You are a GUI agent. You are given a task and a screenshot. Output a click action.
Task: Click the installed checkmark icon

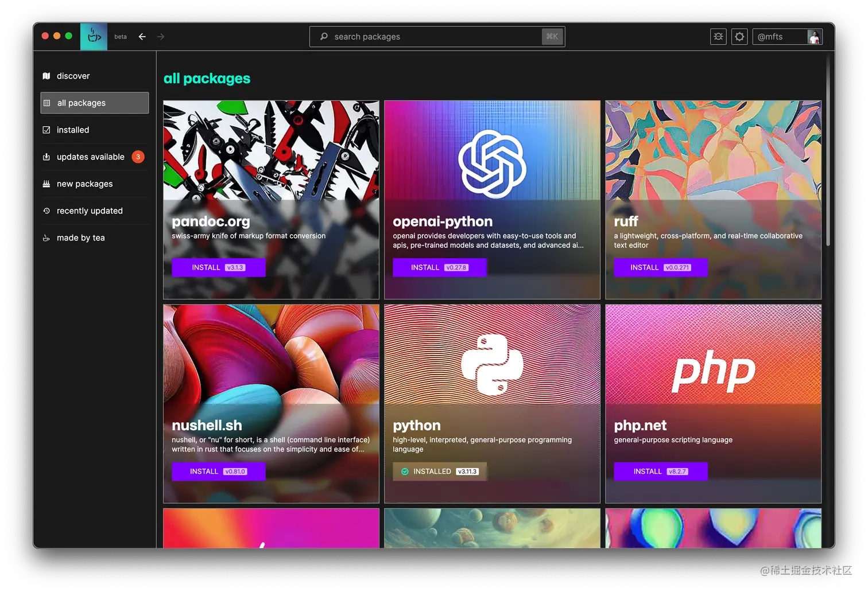click(46, 130)
